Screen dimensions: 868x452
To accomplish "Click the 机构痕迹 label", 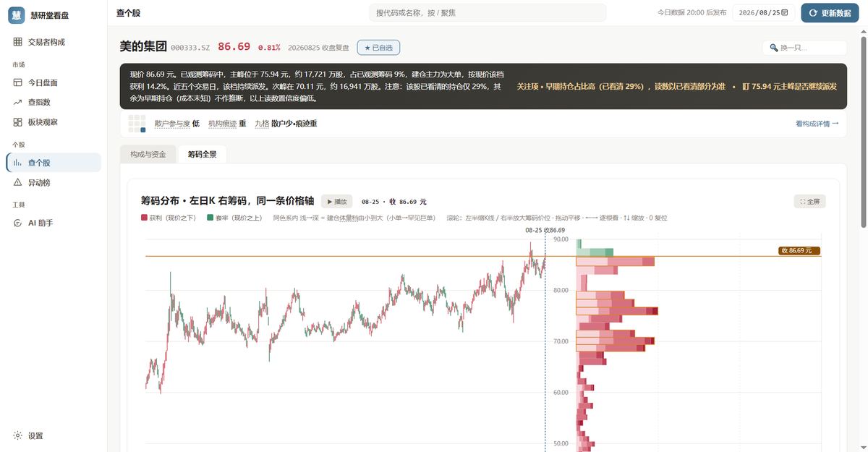I will point(222,124).
